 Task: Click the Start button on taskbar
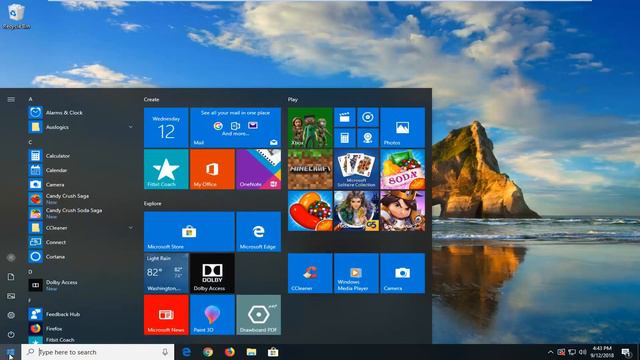click(x=10, y=352)
